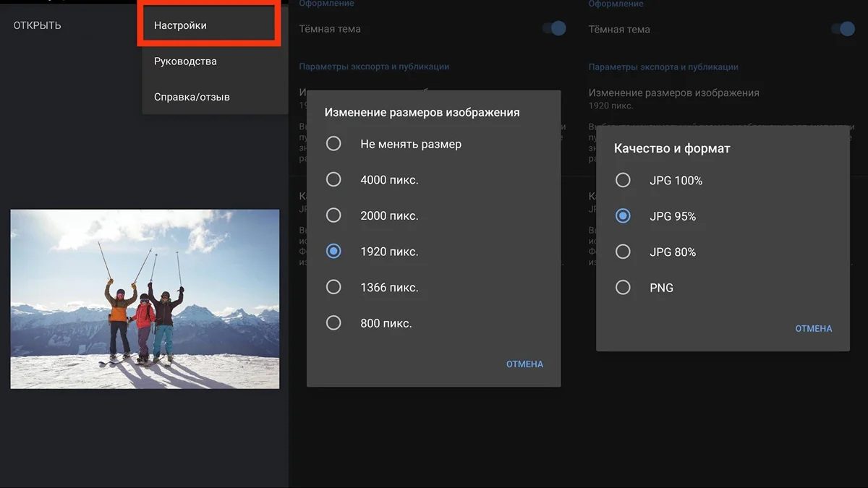
Task: Select Руководства in the menu
Action: point(185,61)
